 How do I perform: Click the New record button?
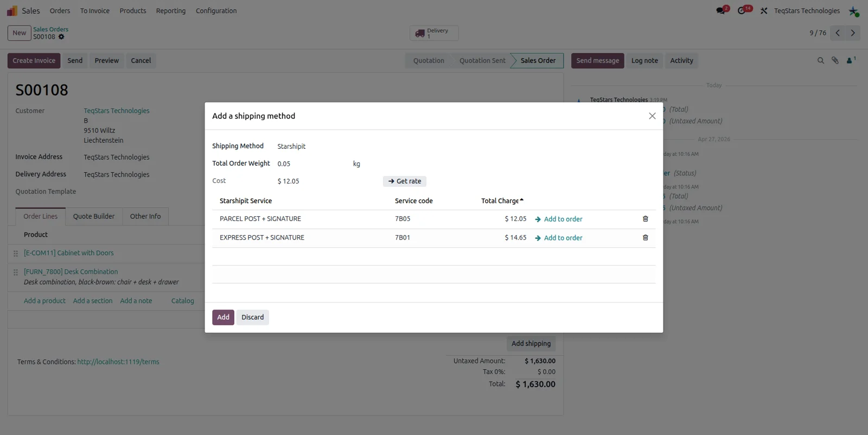pos(19,33)
